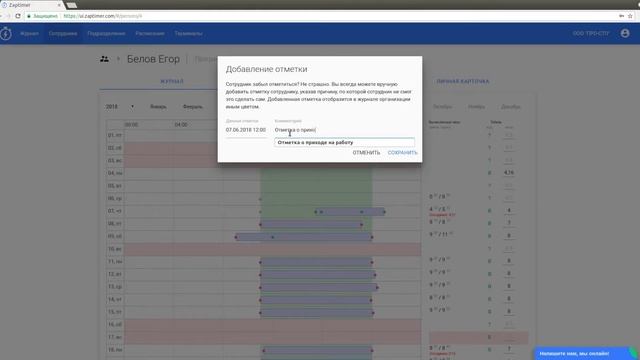Image resolution: width=640 pixels, height=360 pixels.
Task: Click СОХРАНИТЬ in the dialog
Action: click(x=402, y=153)
